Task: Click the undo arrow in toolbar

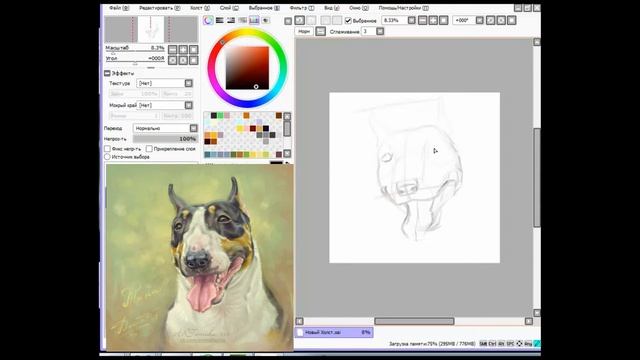Action: (x=300, y=20)
